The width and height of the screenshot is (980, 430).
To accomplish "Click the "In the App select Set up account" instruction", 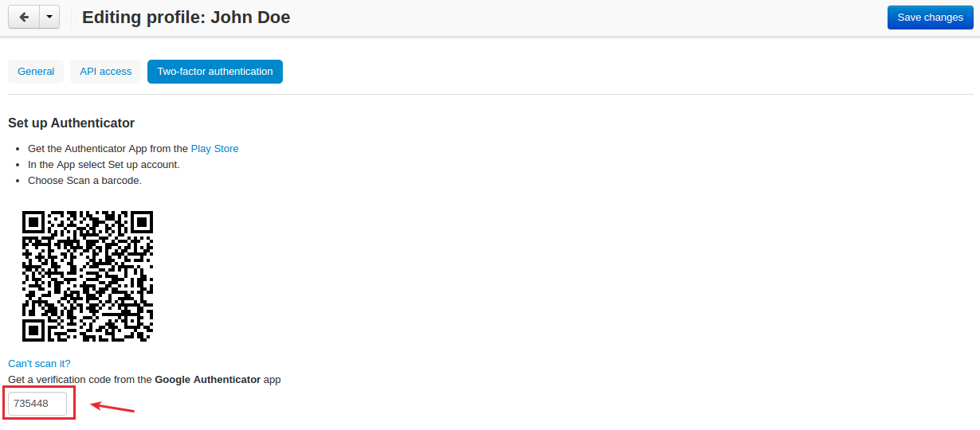I will click(104, 165).
